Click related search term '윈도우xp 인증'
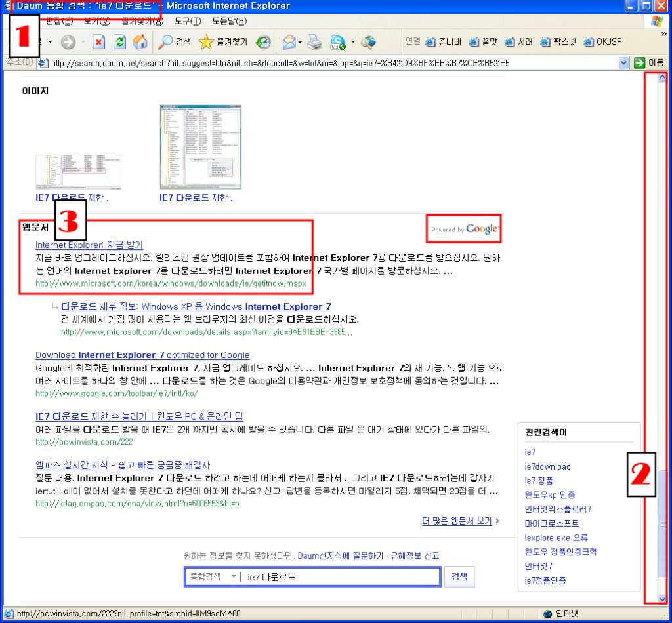Screen dimensions: 672x623 [550, 495]
